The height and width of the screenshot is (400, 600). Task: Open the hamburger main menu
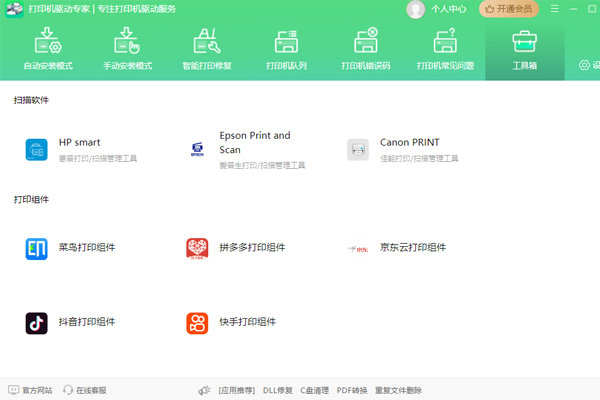click(554, 9)
